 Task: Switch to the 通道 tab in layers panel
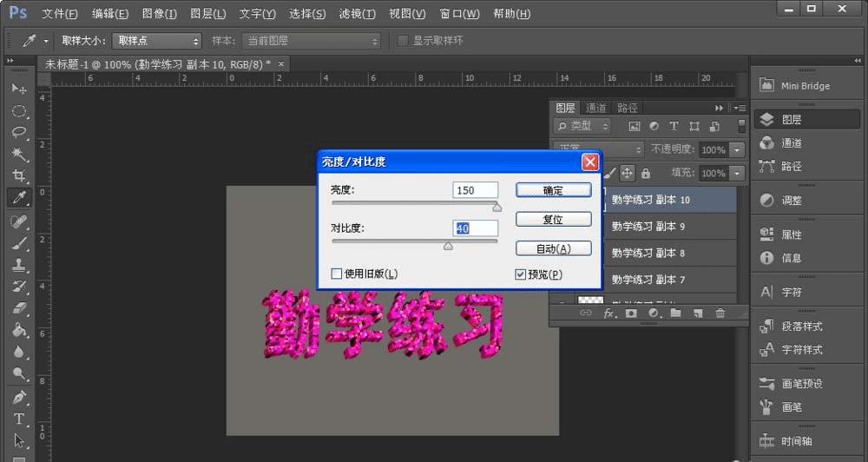[x=596, y=108]
